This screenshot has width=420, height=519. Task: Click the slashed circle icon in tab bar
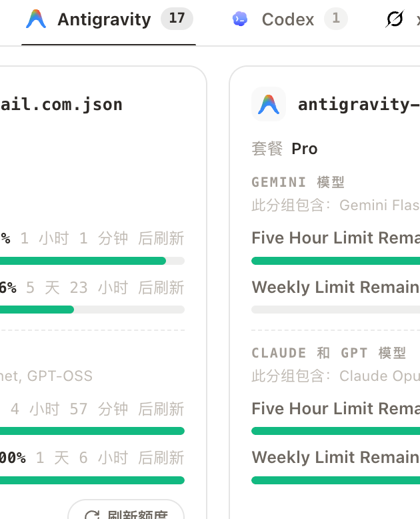coord(395,19)
